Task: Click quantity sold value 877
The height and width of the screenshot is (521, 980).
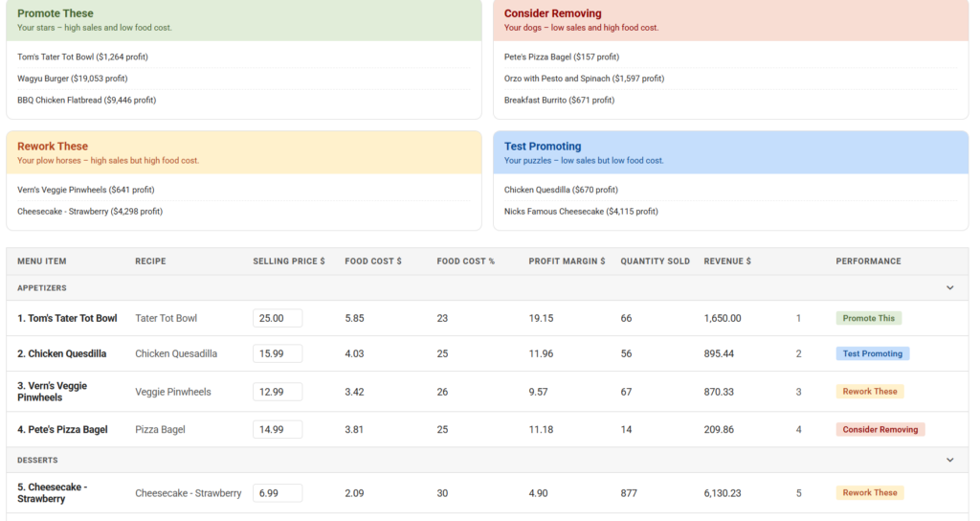Action: point(629,493)
